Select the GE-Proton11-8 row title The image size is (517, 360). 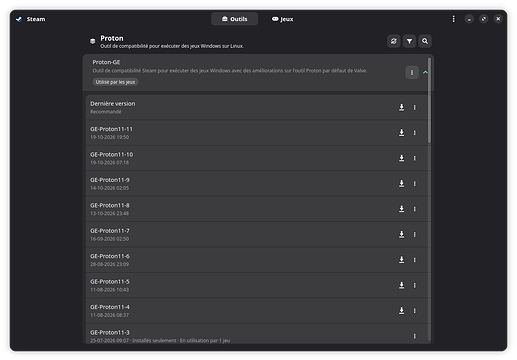(110, 205)
